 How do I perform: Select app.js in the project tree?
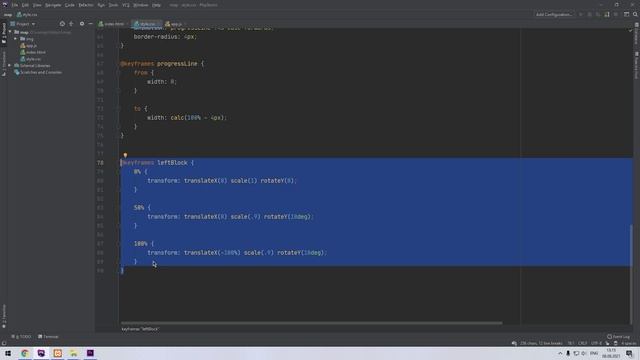[29, 46]
